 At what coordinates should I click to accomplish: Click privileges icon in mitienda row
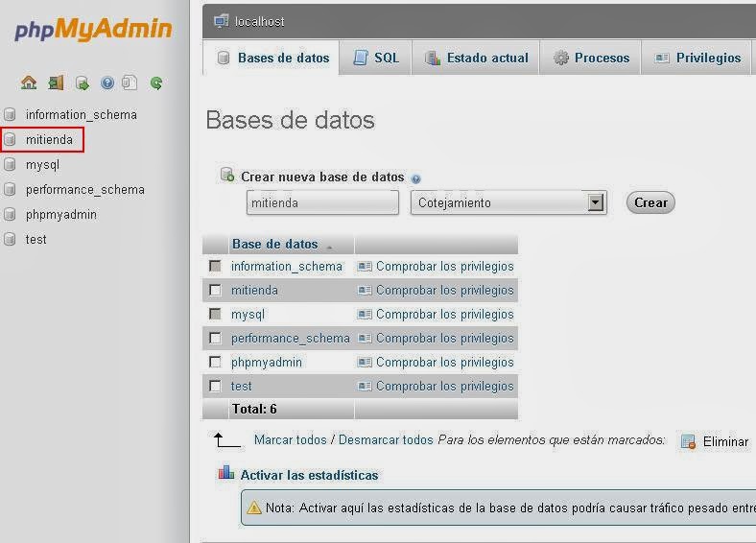tap(365, 291)
